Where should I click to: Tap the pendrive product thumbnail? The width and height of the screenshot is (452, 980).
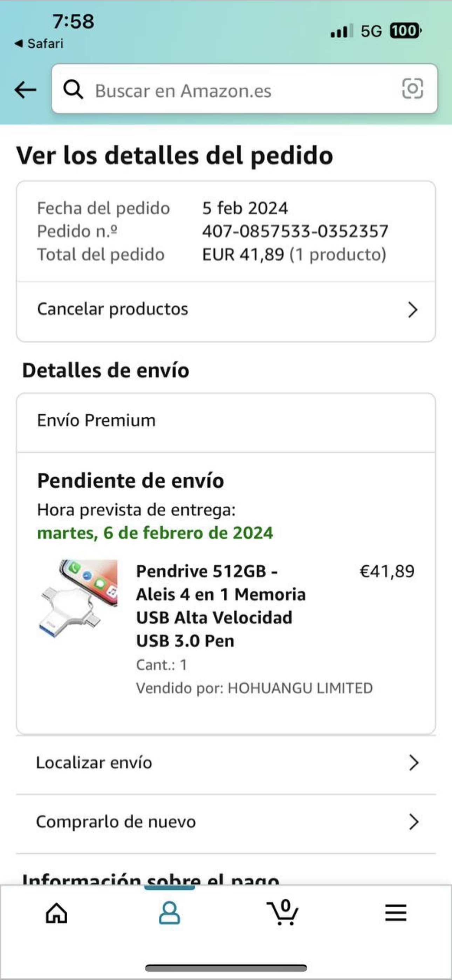[78, 599]
